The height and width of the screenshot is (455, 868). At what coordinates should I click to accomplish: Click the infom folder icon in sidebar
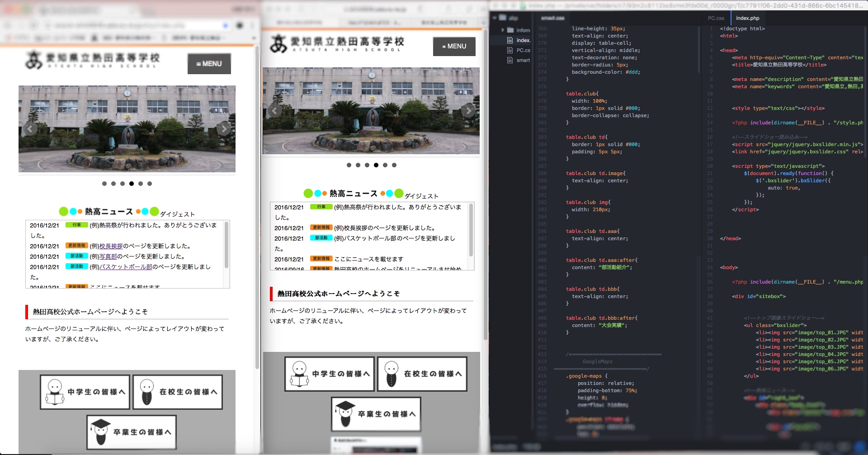click(x=510, y=30)
